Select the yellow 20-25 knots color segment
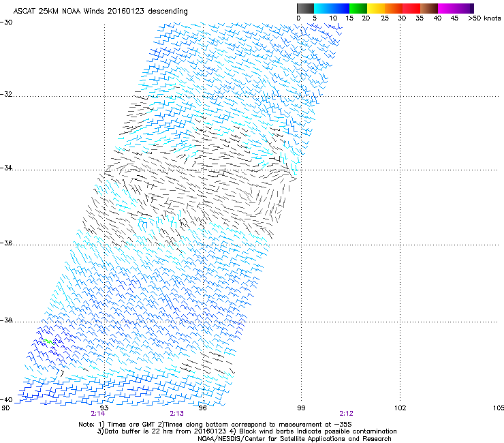Screen dimensions: 504x443 click(376, 8)
